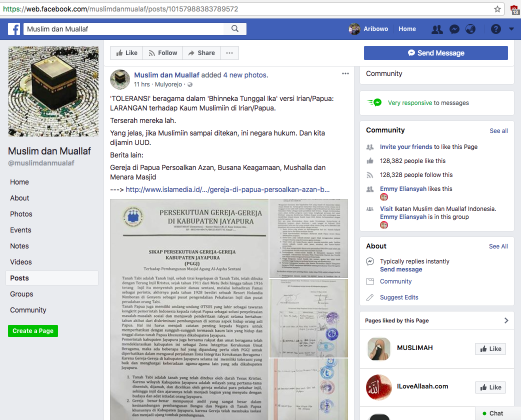Open the post options ellipsis menu
Viewport: 521px width, 420px height.
[345, 73]
